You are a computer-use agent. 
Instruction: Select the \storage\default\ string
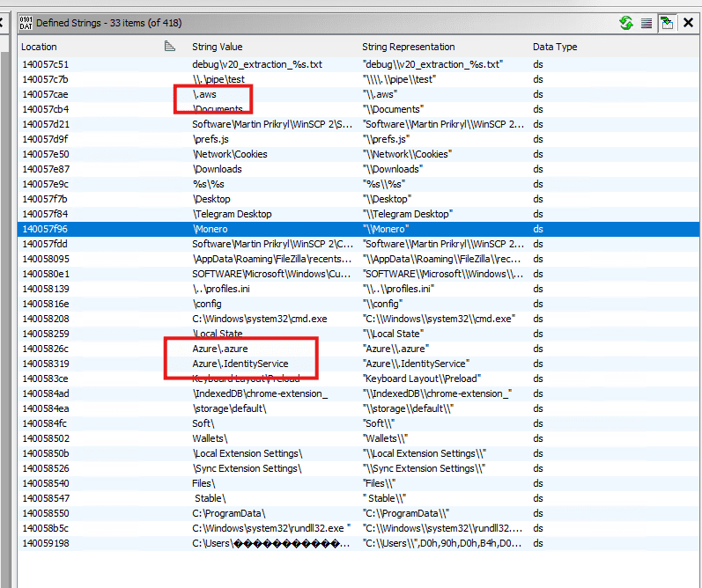[229, 408]
